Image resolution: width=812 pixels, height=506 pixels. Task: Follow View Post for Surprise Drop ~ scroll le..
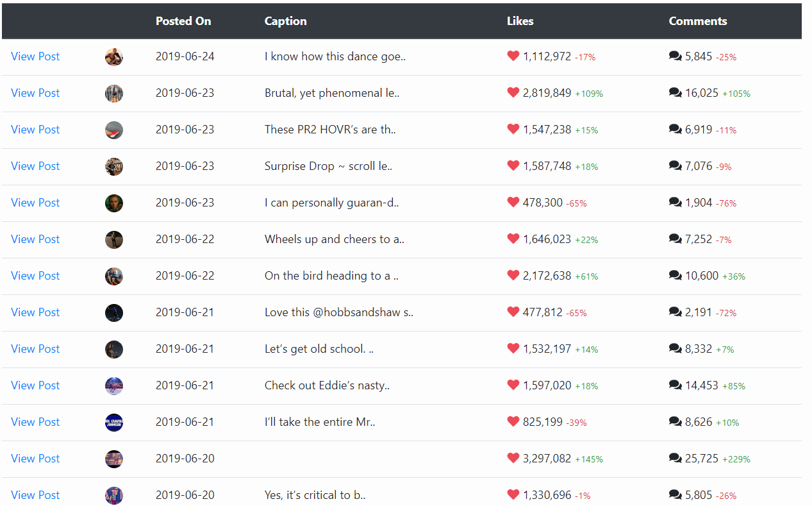(x=35, y=165)
